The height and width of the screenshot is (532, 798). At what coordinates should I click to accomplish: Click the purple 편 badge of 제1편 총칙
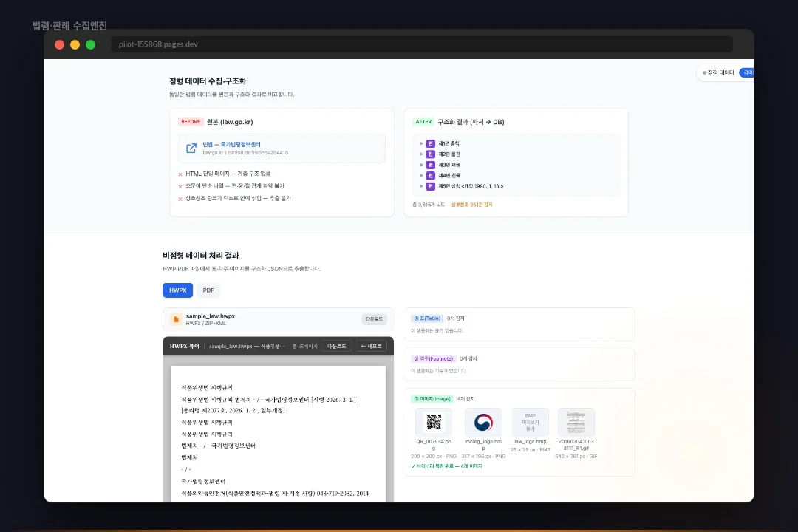(x=431, y=143)
